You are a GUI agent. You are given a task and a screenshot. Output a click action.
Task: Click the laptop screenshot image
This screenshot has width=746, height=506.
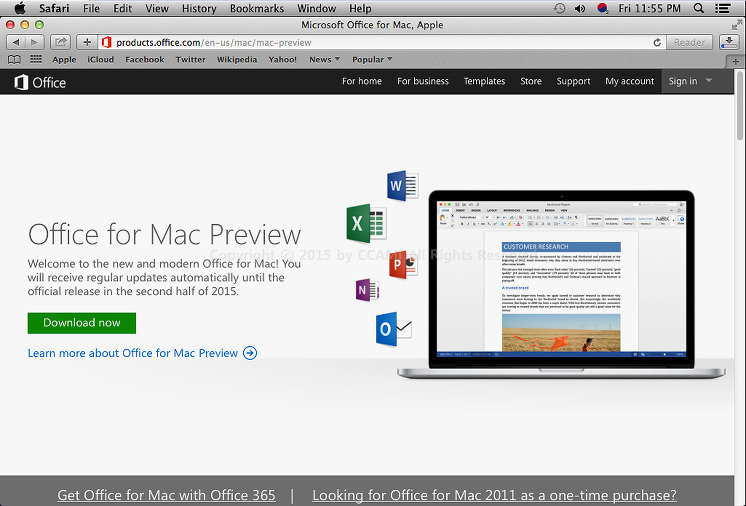click(x=561, y=284)
